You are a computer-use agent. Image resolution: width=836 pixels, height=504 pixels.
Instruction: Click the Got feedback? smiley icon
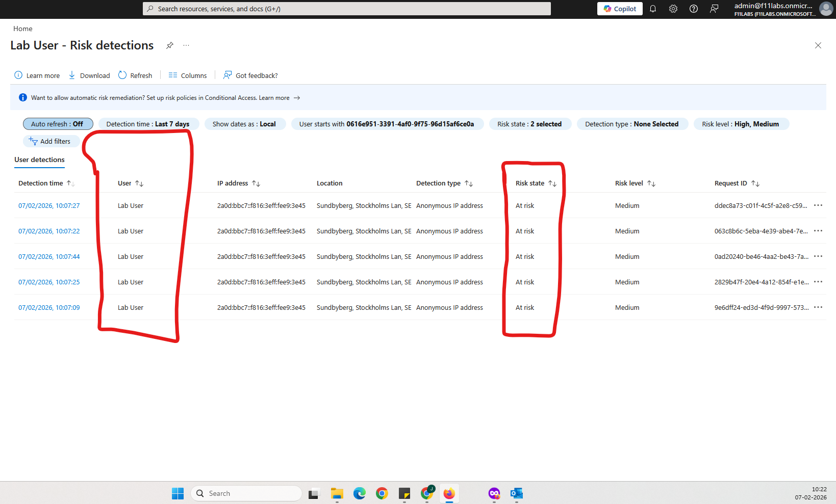[x=227, y=75]
